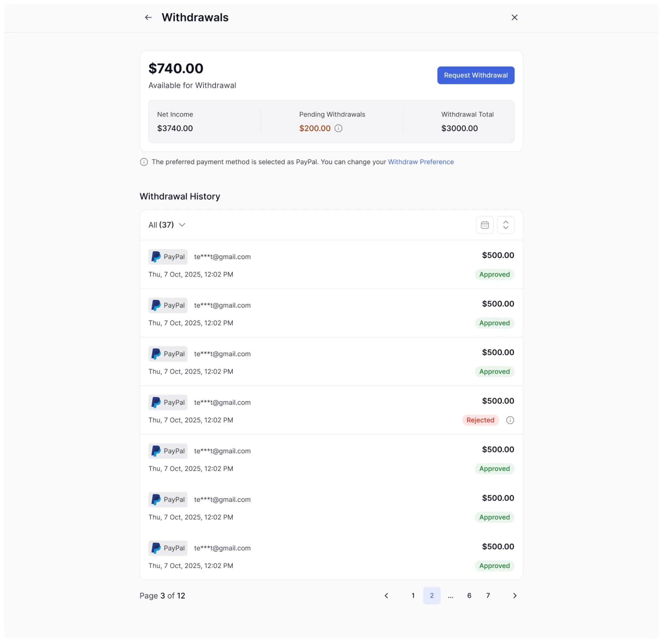Open the calendar date filter
663x644 pixels.
pyautogui.click(x=484, y=225)
